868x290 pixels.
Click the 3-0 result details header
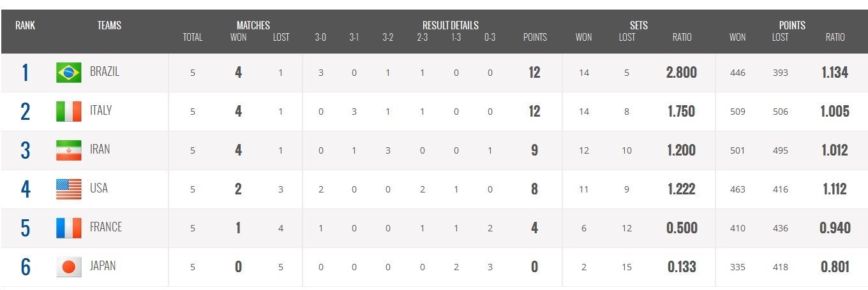tap(320, 37)
